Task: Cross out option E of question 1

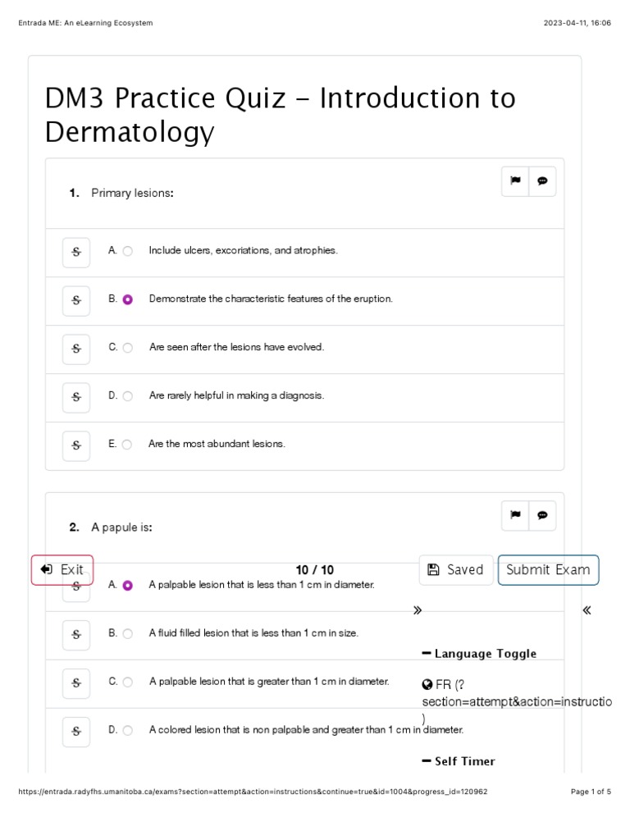Action: click(x=76, y=445)
